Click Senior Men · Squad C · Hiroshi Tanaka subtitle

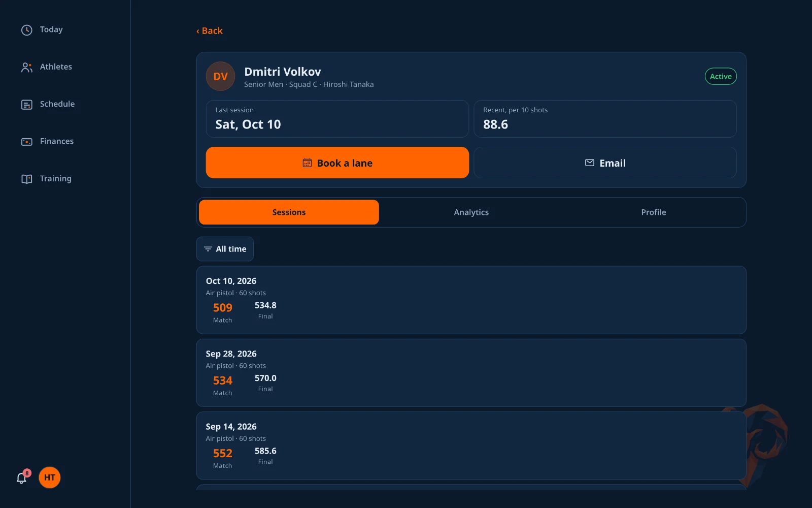(x=309, y=84)
